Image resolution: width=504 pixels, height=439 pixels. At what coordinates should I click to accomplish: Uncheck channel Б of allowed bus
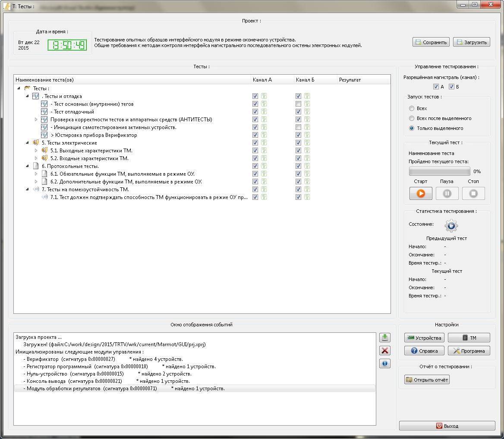(x=451, y=86)
